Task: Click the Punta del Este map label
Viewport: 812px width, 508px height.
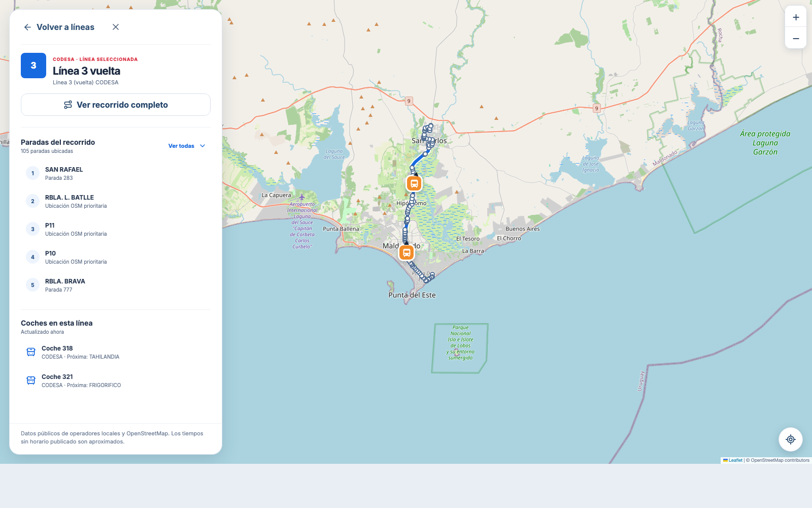Action: coord(412,295)
